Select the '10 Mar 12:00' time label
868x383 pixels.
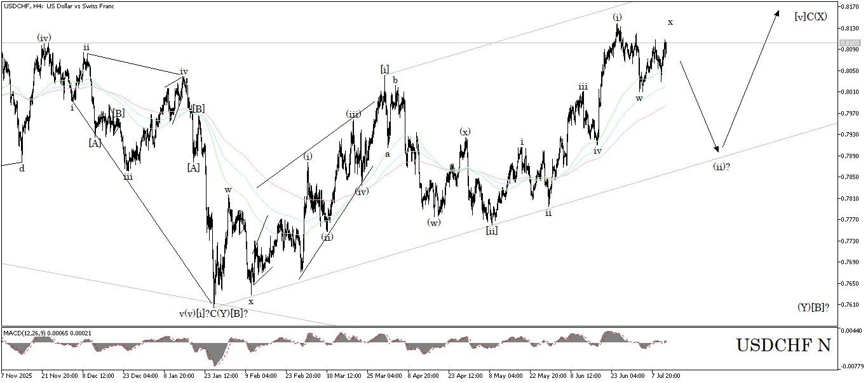click(x=344, y=375)
